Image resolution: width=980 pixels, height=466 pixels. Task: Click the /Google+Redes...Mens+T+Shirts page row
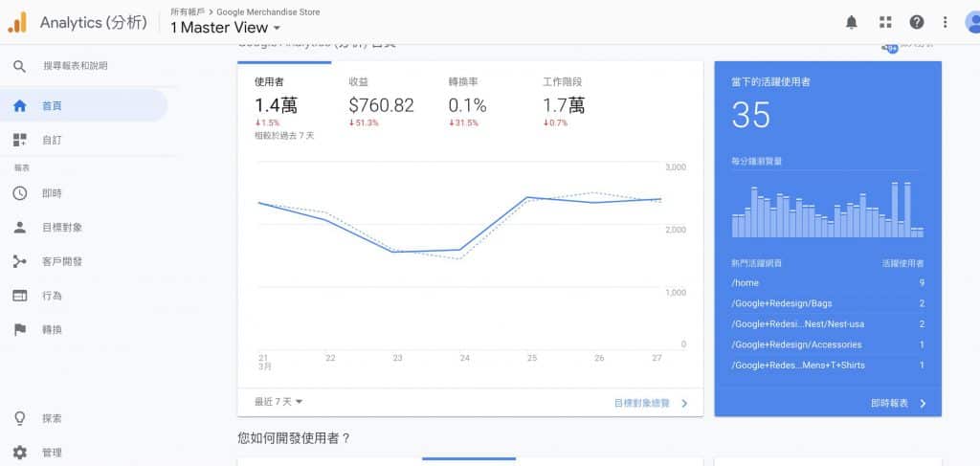point(828,366)
